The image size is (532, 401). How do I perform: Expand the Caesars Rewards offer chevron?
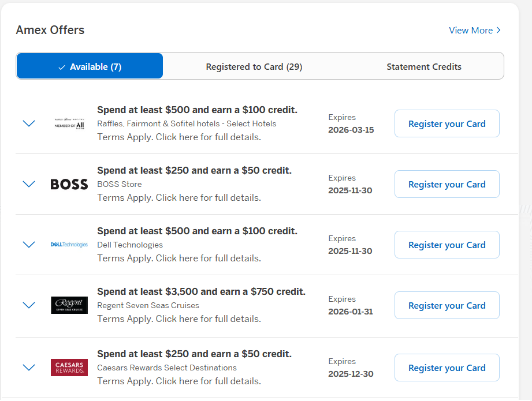tap(29, 368)
